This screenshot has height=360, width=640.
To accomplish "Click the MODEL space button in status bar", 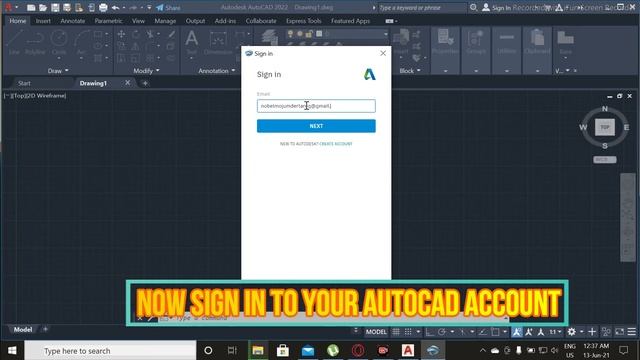I will 376,332.
